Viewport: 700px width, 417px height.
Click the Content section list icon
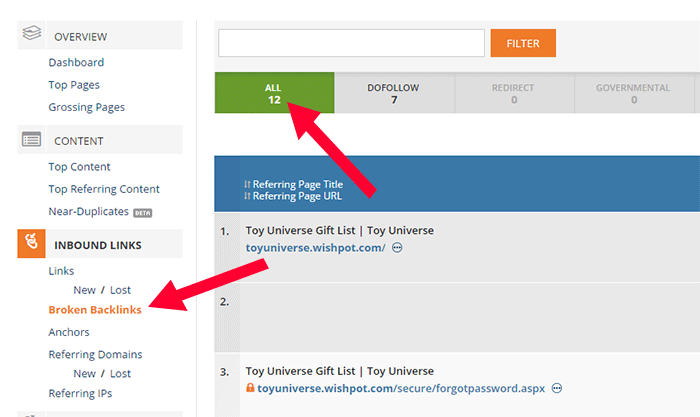click(31, 139)
